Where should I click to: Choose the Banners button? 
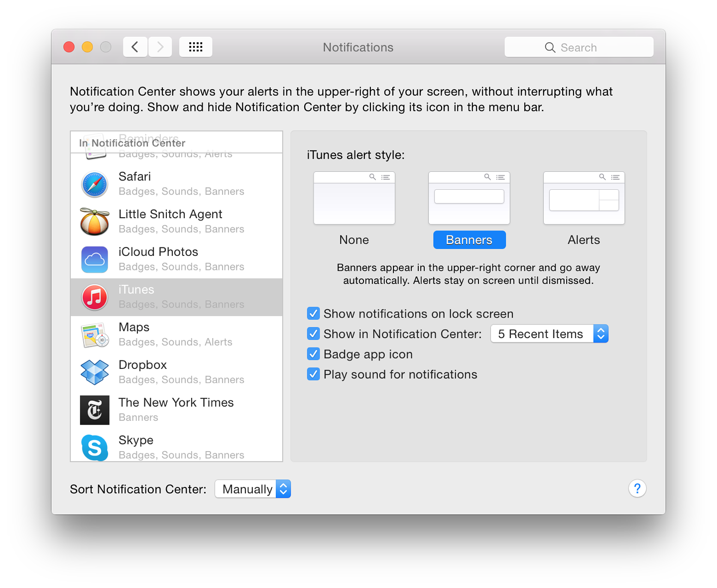469,240
